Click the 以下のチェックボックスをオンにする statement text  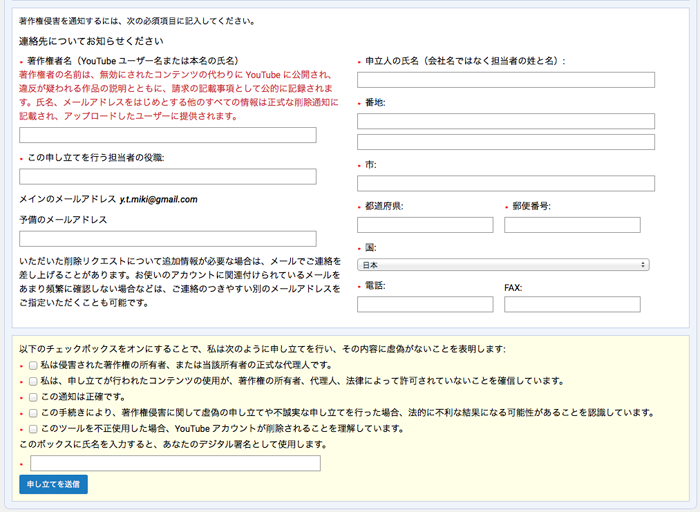[262, 349]
